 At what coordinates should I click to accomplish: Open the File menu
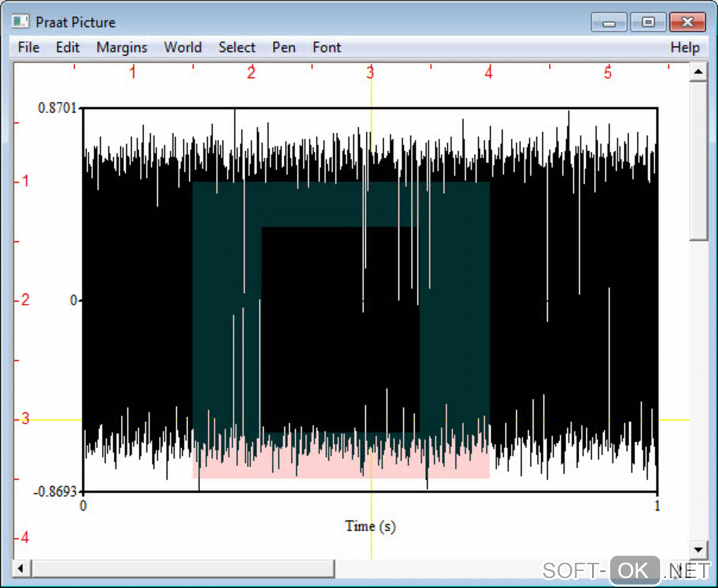tap(28, 48)
